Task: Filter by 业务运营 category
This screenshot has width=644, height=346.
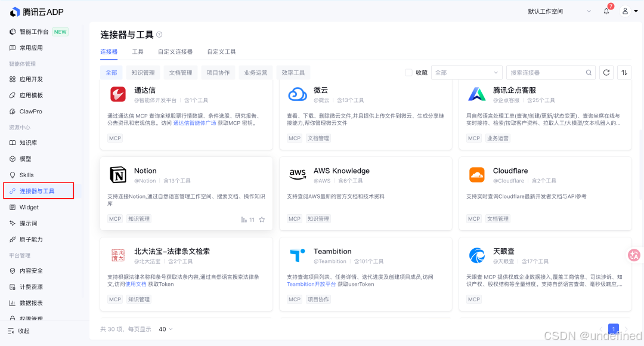Action: coord(255,73)
